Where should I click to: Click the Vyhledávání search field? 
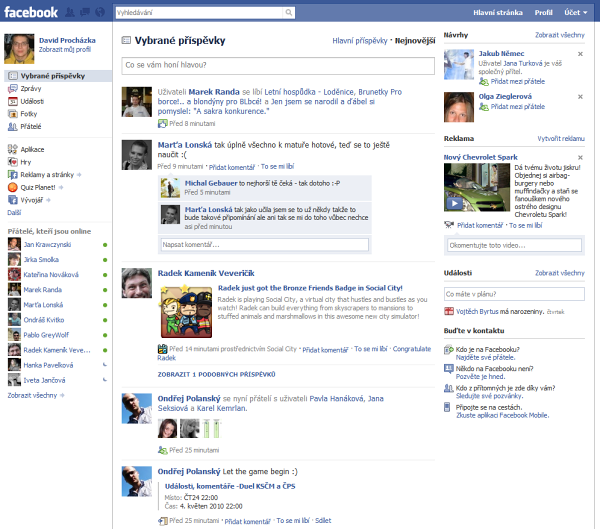point(199,13)
